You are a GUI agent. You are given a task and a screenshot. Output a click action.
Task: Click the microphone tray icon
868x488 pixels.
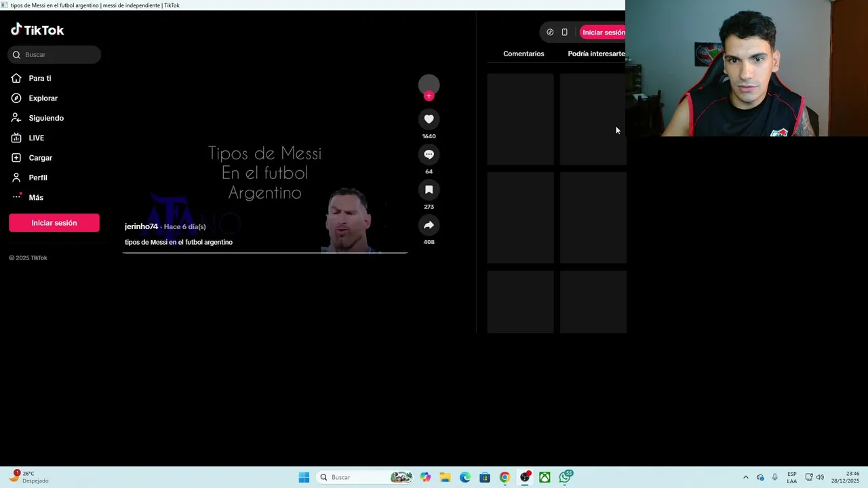tap(775, 477)
